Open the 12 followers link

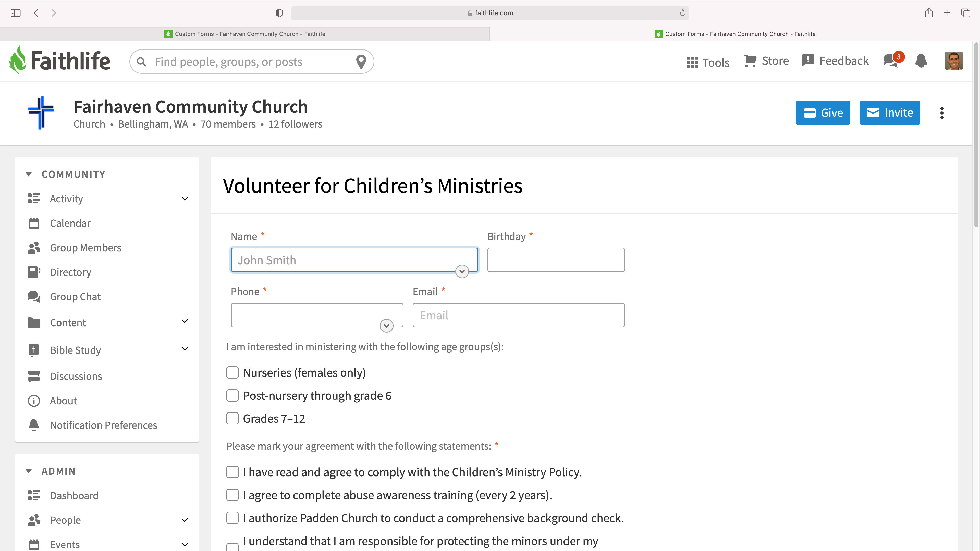pos(295,124)
